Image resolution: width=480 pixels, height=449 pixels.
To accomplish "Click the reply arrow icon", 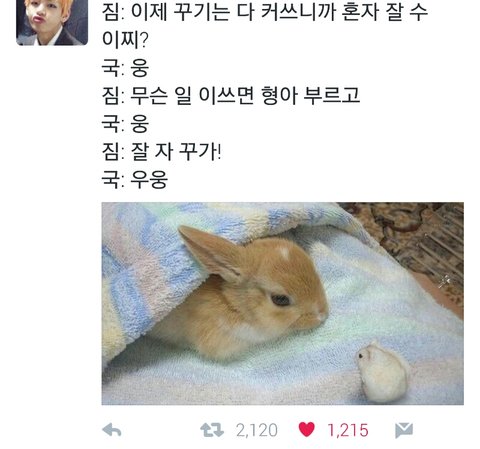I will click(112, 430).
